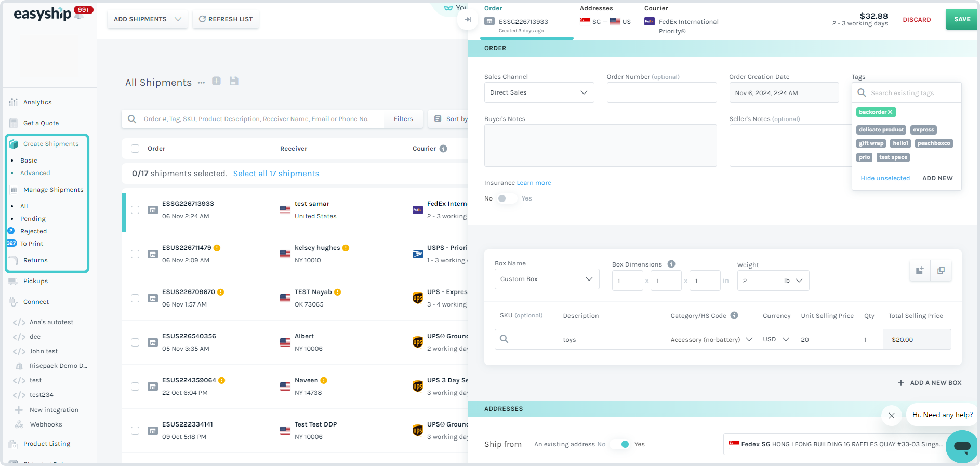Click the collapse panel arrow icon
This screenshot has height=466, width=980.
pos(467,19)
